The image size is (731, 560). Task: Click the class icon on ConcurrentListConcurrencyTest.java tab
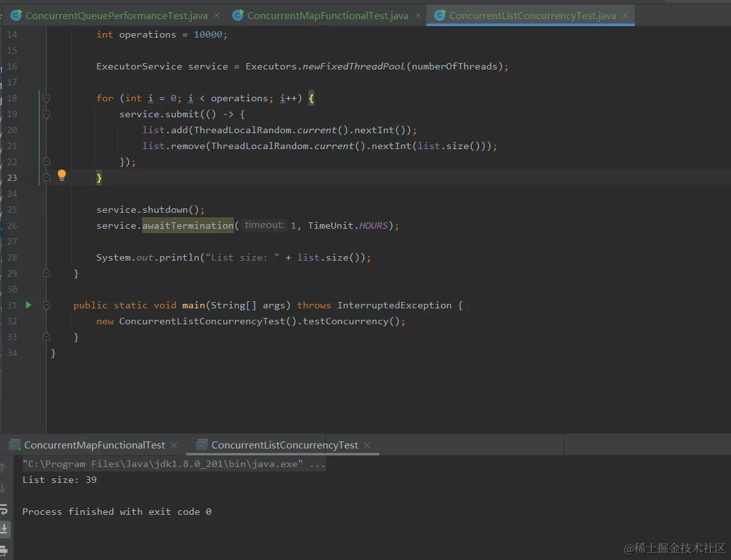pyautogui.click(x=440, y=15)
